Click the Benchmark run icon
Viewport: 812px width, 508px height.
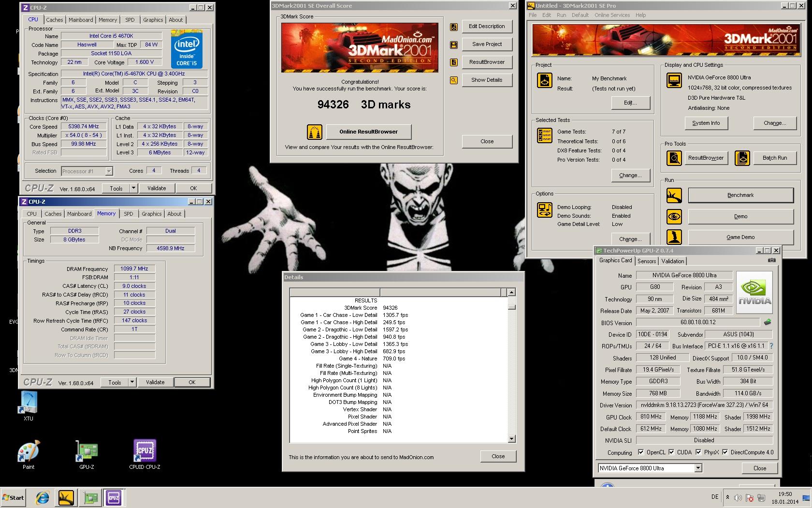click(x=674, y=195)
